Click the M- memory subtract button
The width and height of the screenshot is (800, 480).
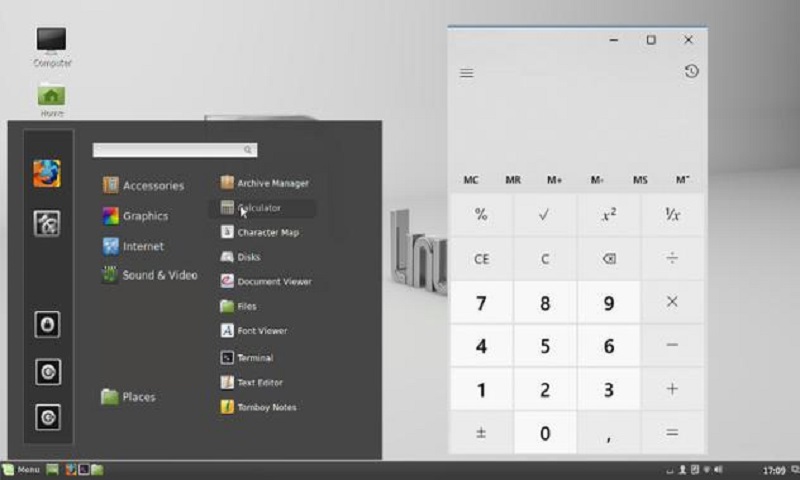[x=597, y=180]
